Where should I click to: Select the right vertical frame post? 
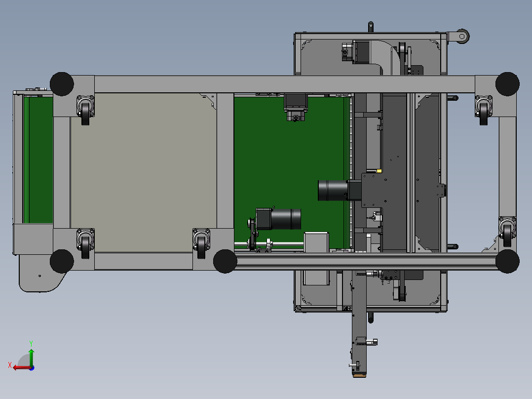[507, 166]
